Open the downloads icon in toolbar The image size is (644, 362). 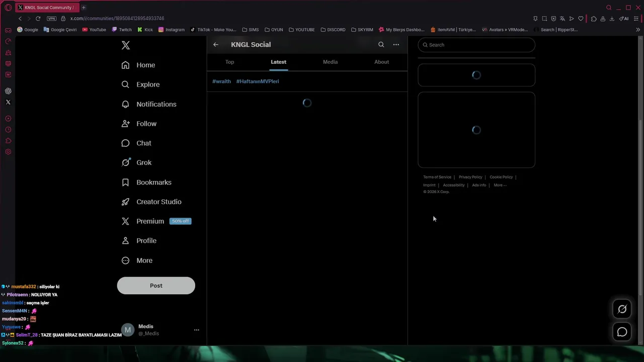tap(612, 19)
